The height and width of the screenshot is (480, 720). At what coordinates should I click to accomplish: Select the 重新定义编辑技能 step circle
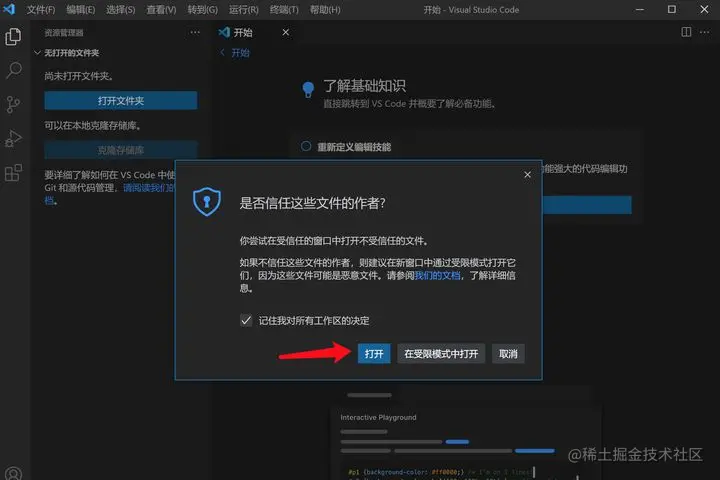(306, 146)
